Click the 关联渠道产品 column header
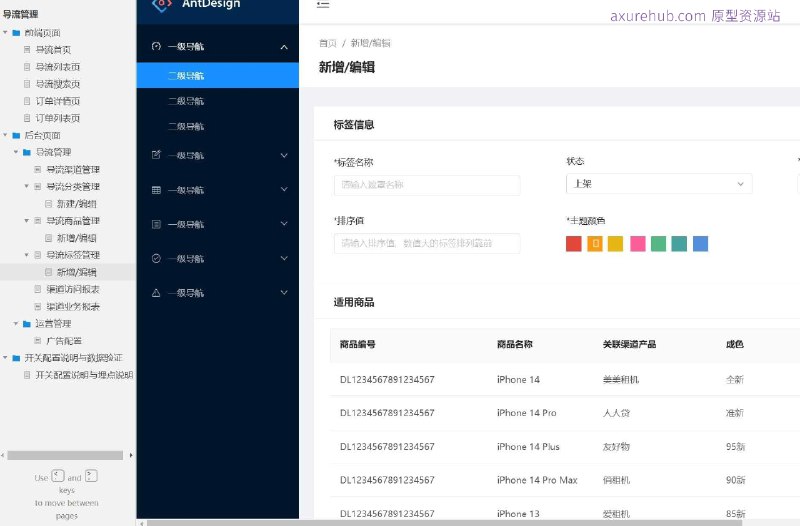 point(629,344)
